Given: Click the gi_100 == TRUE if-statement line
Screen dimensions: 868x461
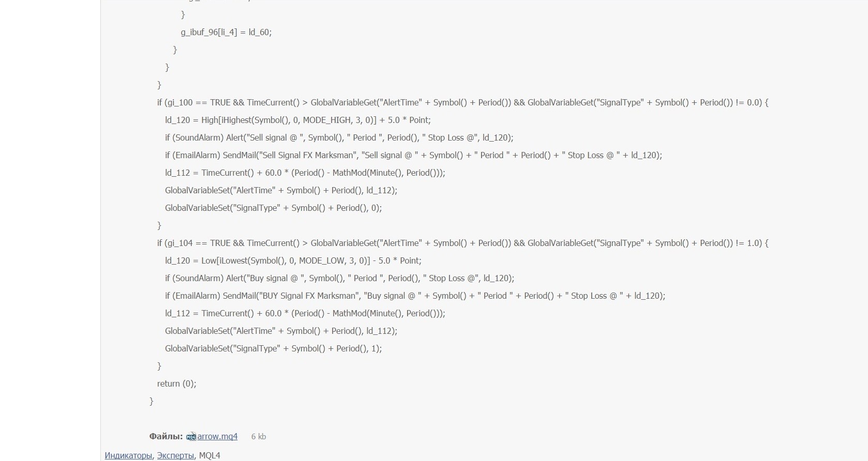Looking at the screenshot, I should 462,102.
